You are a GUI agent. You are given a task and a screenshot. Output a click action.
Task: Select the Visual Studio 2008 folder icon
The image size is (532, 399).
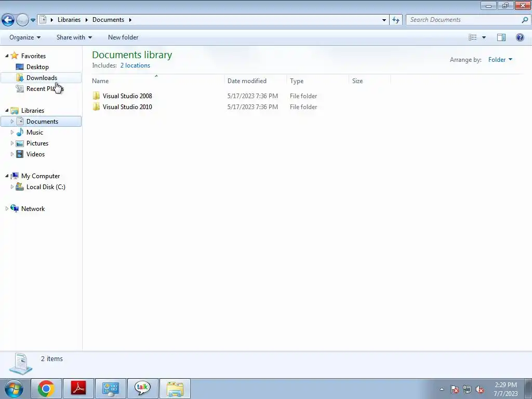pos(96,96)
